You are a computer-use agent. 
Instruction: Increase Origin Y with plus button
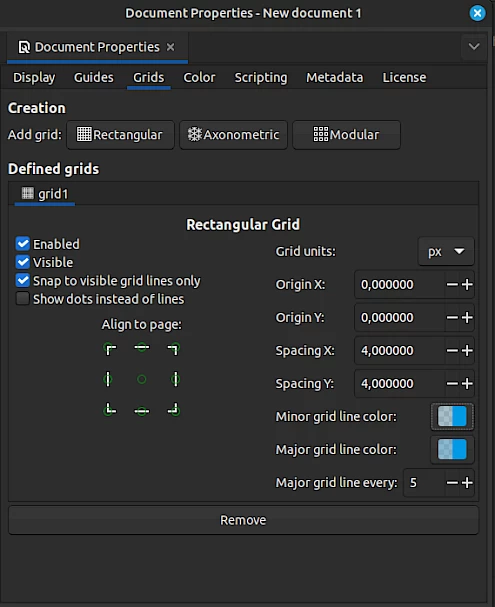467,317
